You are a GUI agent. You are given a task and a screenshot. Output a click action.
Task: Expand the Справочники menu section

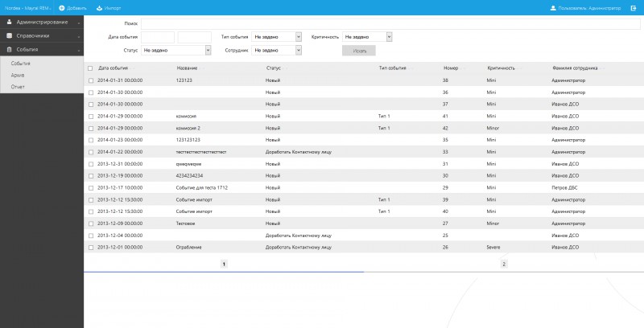click(x=42, y=35)
